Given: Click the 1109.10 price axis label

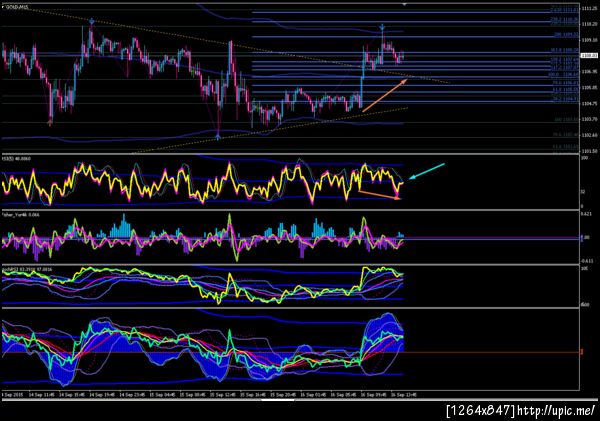Looking at the screenshot, I should click(589, 40).
